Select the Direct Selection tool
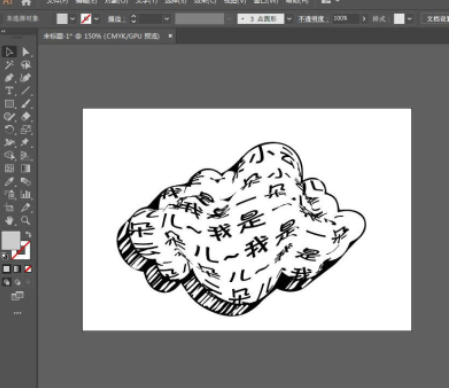Viewport: 449px width, 388px height. [26, 52]
